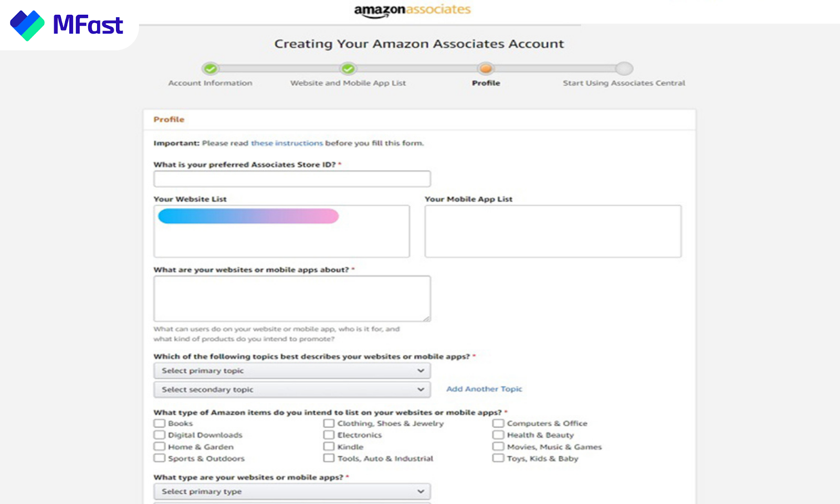840x504 pixels.
Task: Enable the Electronics checkbox
Action: pos(329,435)
